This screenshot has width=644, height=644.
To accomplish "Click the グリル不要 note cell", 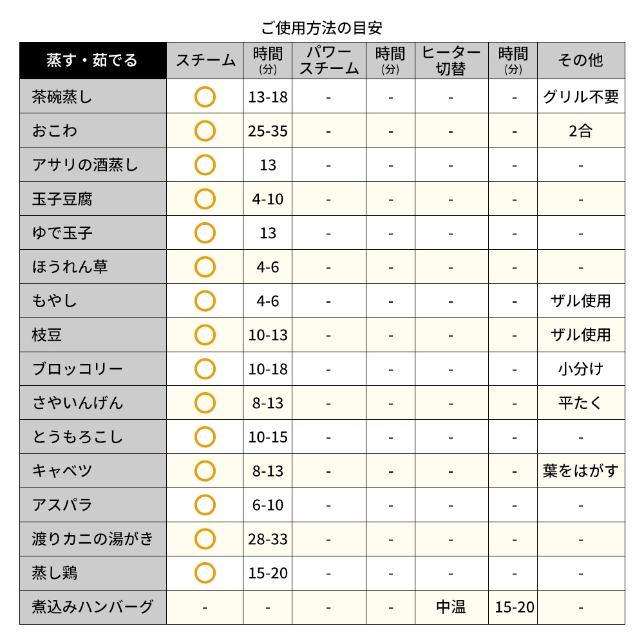I will [x=581, y=97].
